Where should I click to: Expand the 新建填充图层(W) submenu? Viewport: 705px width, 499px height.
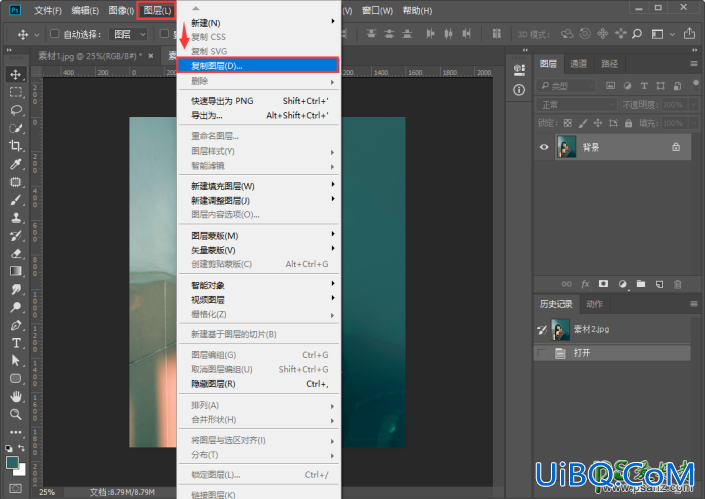(259, 186)
